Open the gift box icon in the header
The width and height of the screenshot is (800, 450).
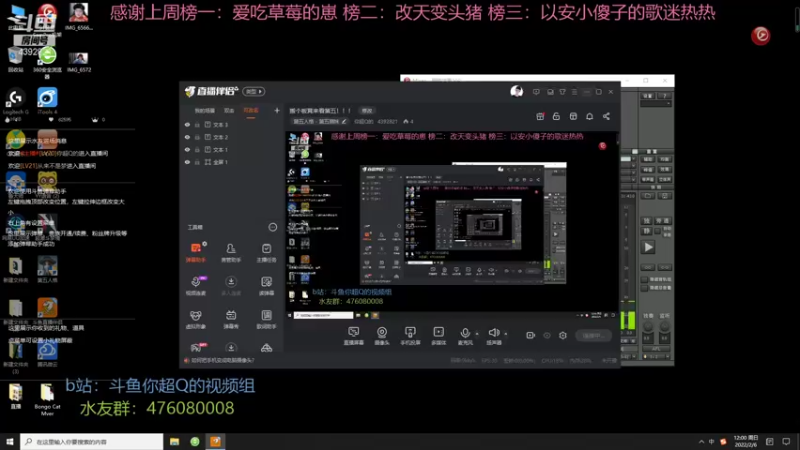(540, 116)
